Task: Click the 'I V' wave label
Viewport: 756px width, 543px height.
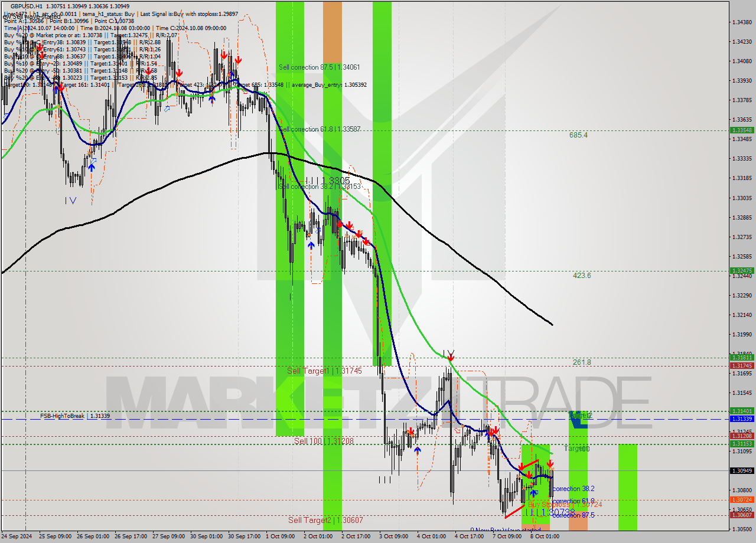Action: point(70,201)
